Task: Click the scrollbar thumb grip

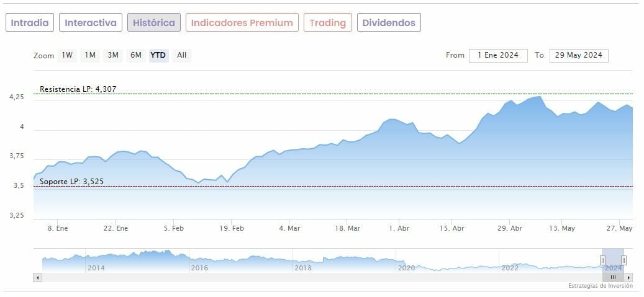Action: click(x=613, y=277)
